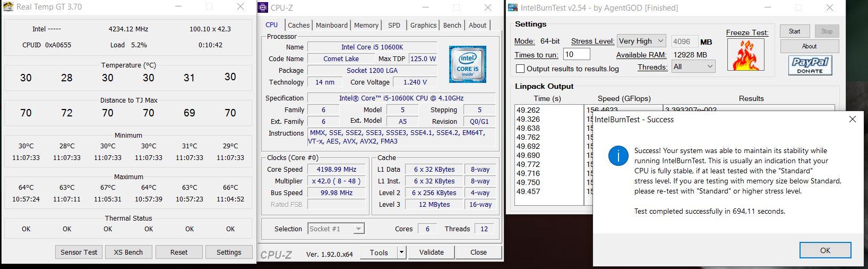
Task: Click OK in the Success dialog
Action: click(825, 250)
